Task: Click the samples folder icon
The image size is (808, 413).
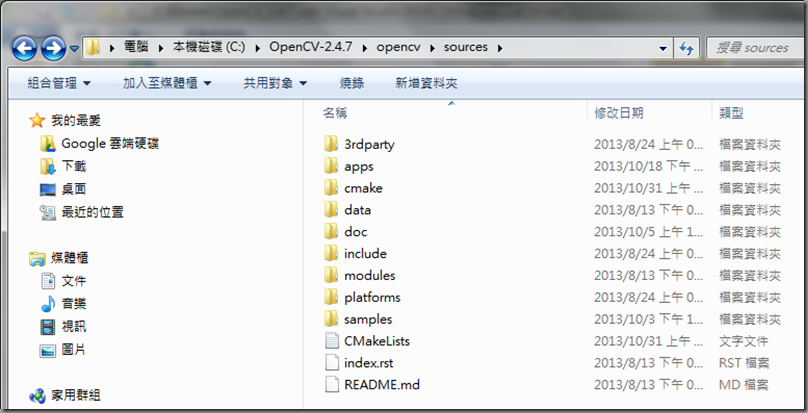Action: pos(331,319)
